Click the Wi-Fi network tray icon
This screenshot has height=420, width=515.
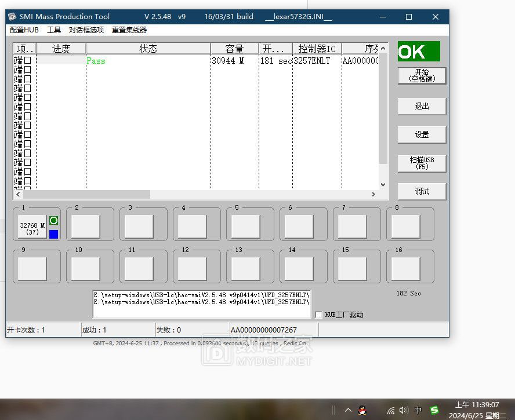pos(391,410)
